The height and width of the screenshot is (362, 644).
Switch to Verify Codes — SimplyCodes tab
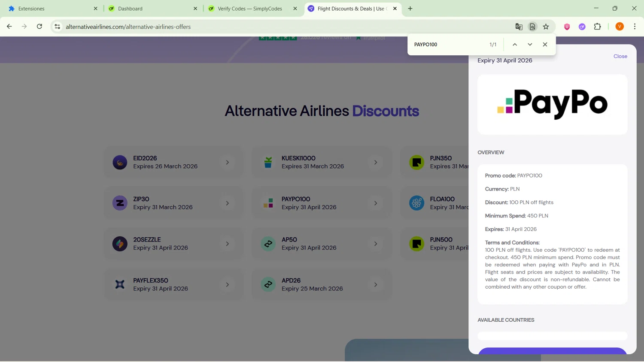249,9
